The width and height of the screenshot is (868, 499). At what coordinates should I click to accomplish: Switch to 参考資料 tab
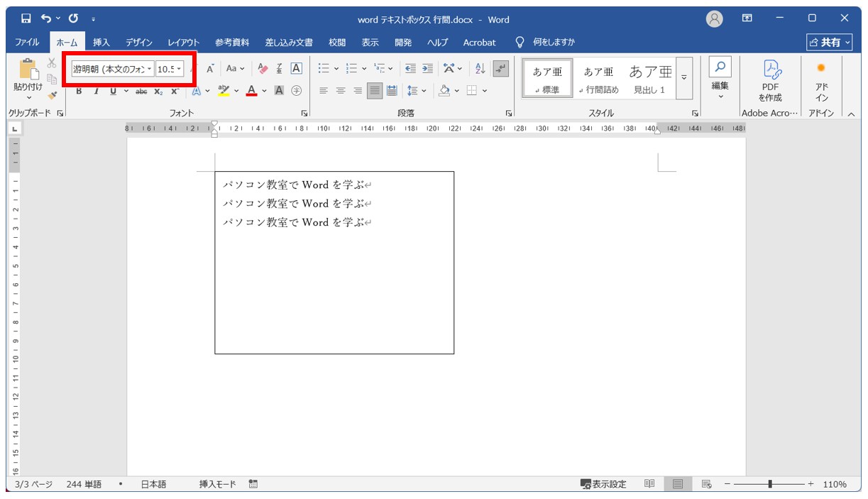232,43
